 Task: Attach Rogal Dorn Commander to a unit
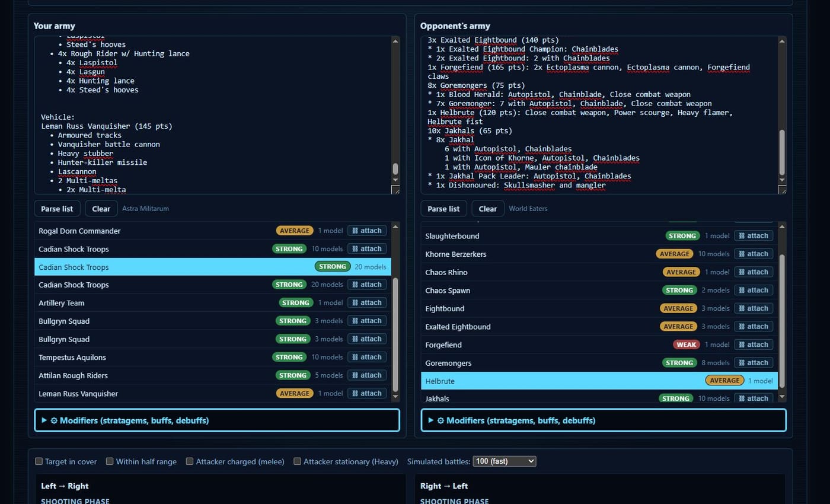pyautogui.click(x=367, y=231)
